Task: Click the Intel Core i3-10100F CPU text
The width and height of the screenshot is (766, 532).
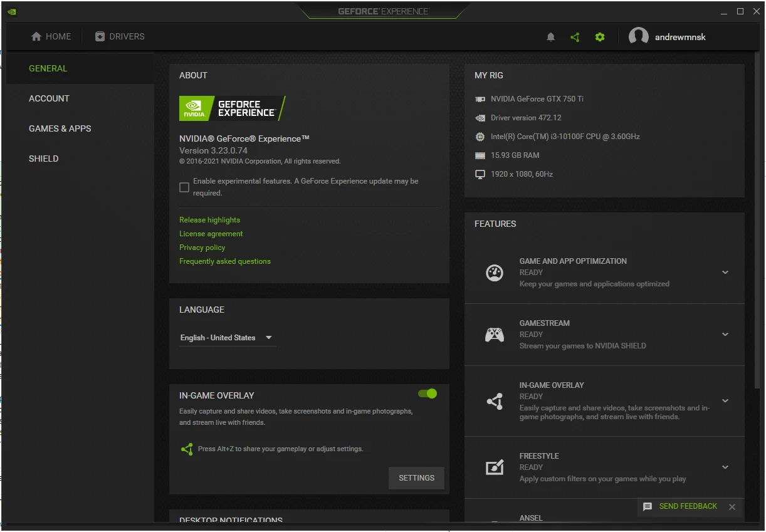Action: [565, 137]
